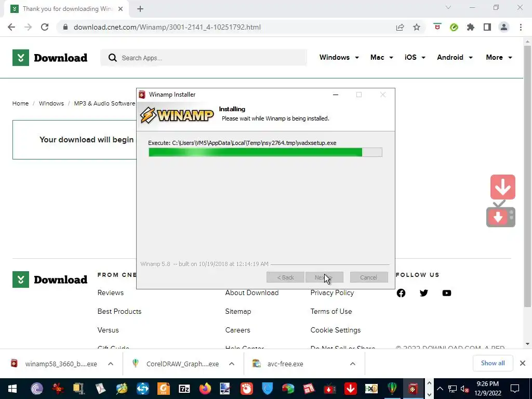
Task: Click Back in Winamp Installer
Action: coord(285,277)
